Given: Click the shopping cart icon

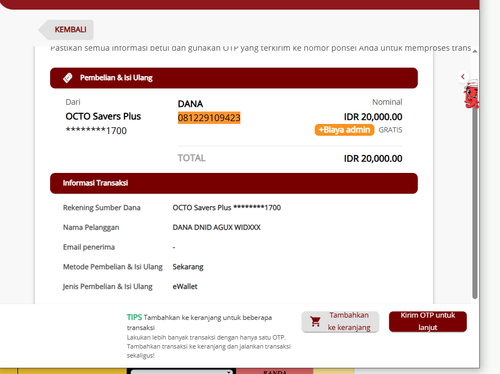Looking at the screenshot, I should (315, 321).
